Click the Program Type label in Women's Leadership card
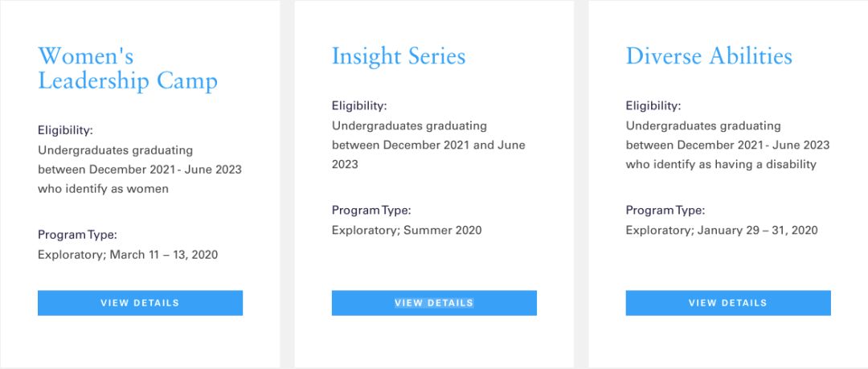Screen dimensions: 868x369 (x=77, y=235)
